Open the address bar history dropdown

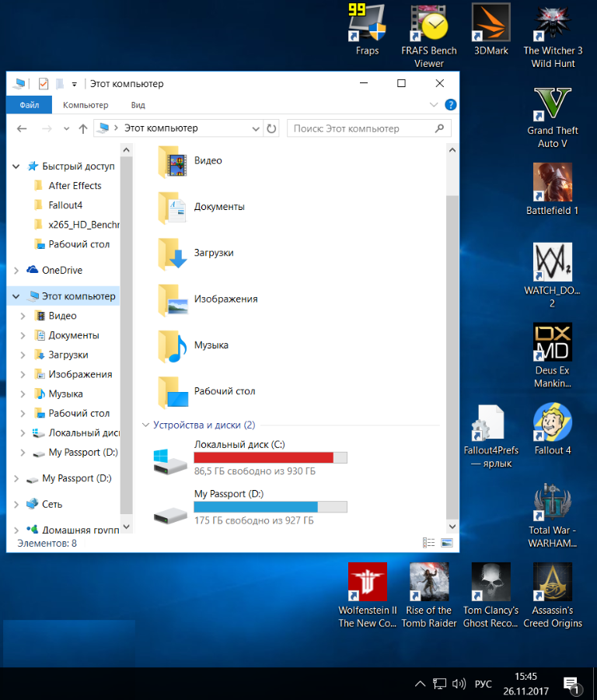point(256,128)
